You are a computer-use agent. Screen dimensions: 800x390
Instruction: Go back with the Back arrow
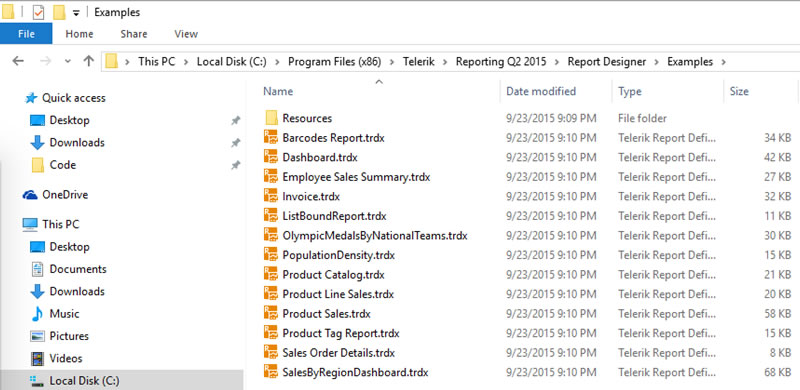(x=18, y=61)
